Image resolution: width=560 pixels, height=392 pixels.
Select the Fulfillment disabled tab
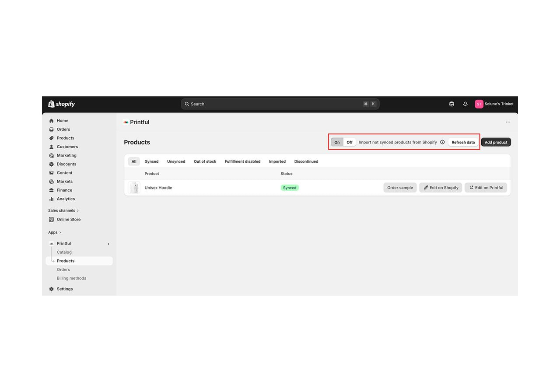[243, 161]
